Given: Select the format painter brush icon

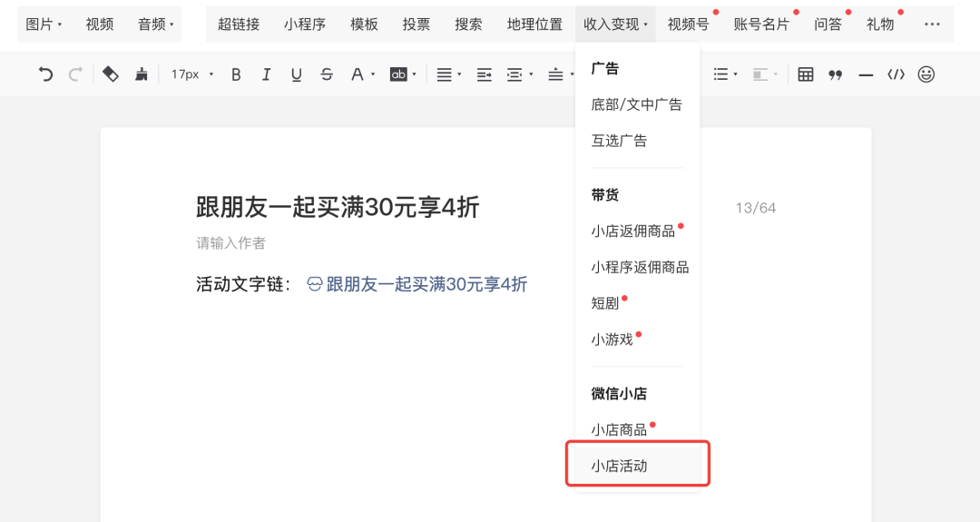Looking at the screenshot, I should (141, 74).
